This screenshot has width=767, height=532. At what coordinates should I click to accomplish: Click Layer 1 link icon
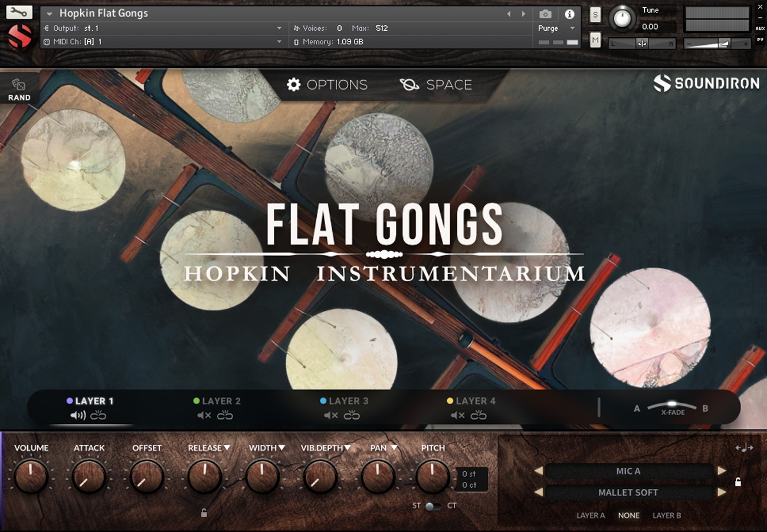point(98,415)
